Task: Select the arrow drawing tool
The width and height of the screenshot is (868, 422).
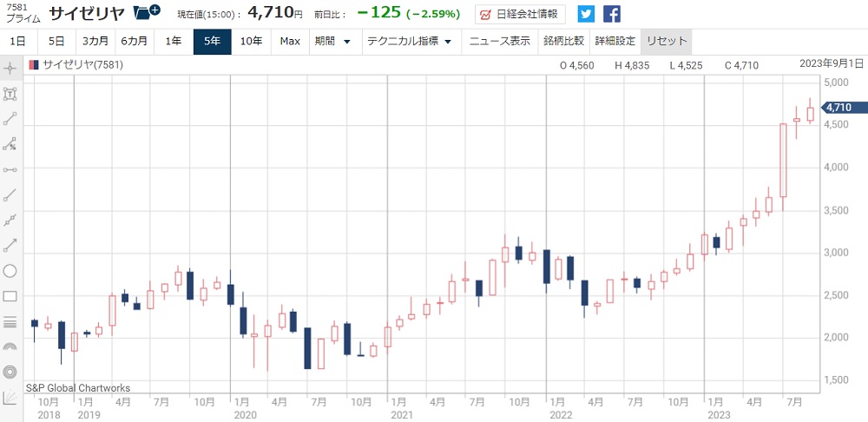Action: [x=10, y=246]
